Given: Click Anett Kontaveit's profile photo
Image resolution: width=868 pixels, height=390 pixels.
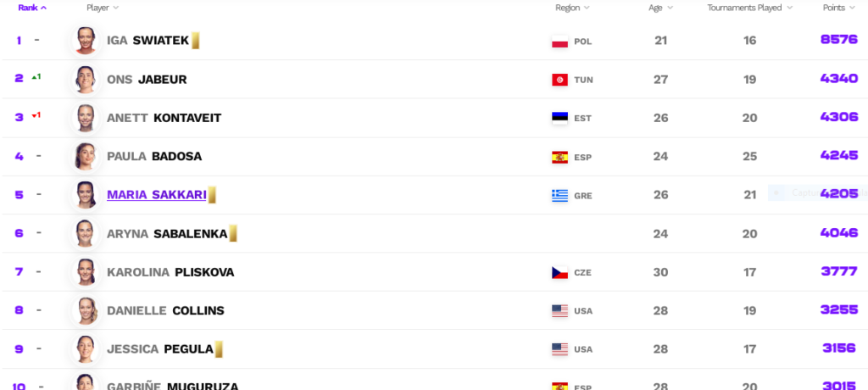Looking at the screenshot, I should [85, 118].
